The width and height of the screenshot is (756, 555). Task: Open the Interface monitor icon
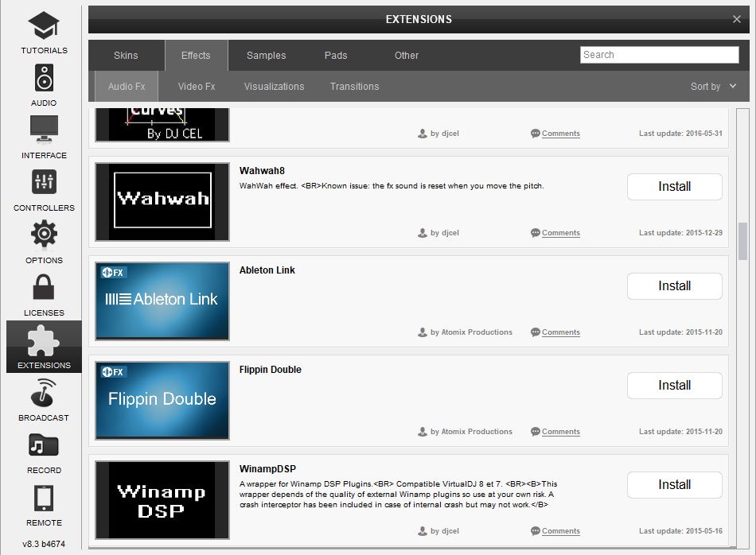pyautogui.click(x=44, y=129)
